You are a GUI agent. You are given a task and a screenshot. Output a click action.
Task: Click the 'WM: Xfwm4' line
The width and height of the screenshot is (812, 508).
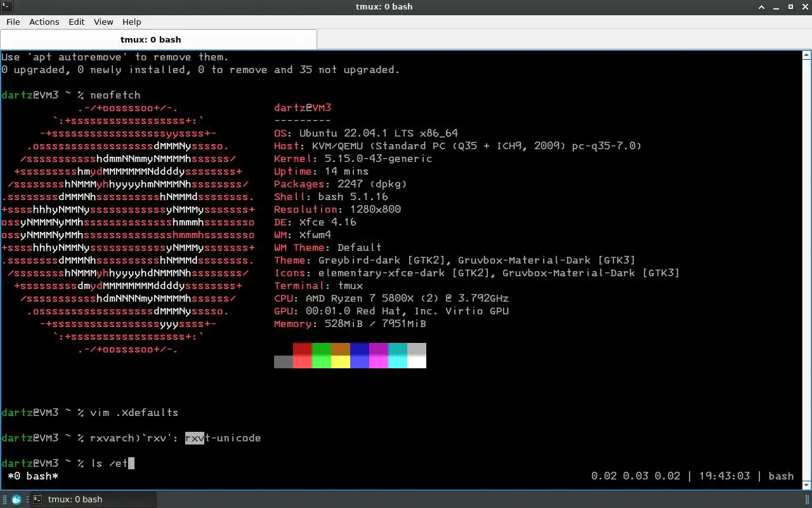click(303, 235)
